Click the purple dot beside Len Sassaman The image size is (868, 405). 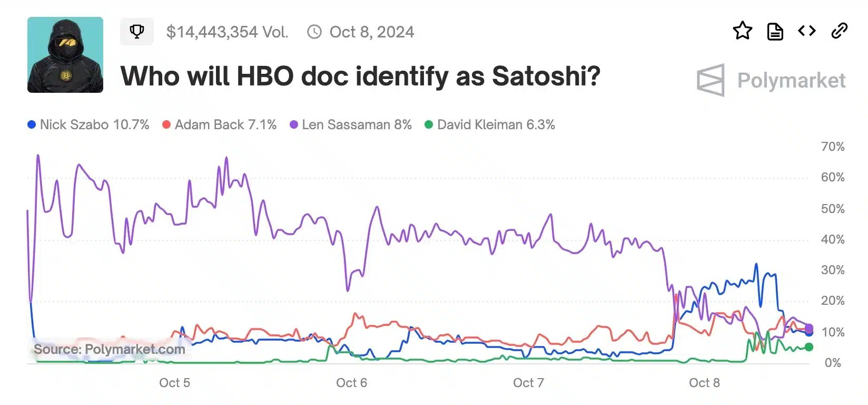[x=293, y=124]
